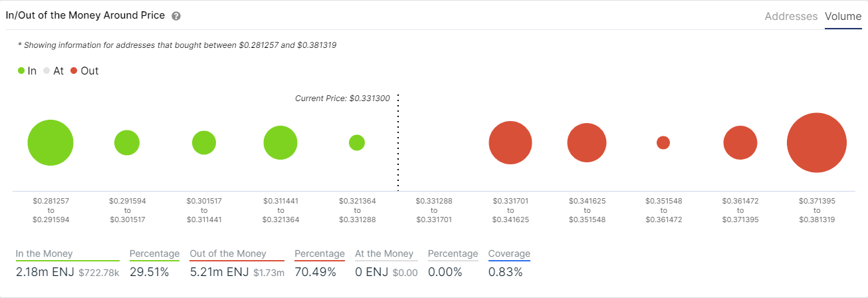This screenshot has width=868, height=298.
Task: Click largest red bubble above $0.371395 range
Action: coord(817,143)
